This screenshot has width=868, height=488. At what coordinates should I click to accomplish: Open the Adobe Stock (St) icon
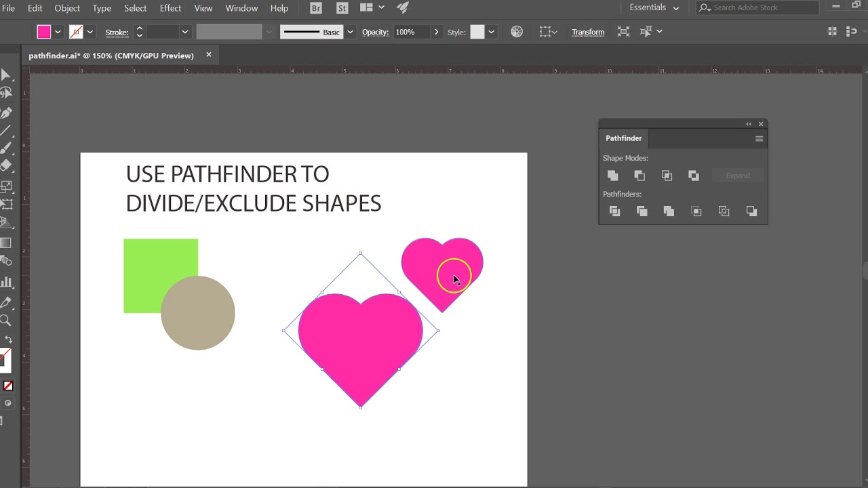[342, 8]
